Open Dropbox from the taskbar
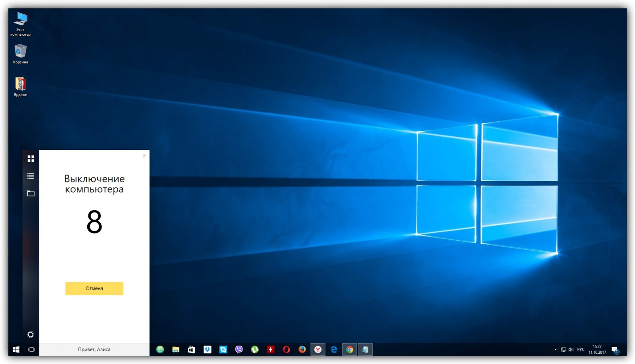The height and width of the screenshot is (364, 635). [x=207, y=349]
